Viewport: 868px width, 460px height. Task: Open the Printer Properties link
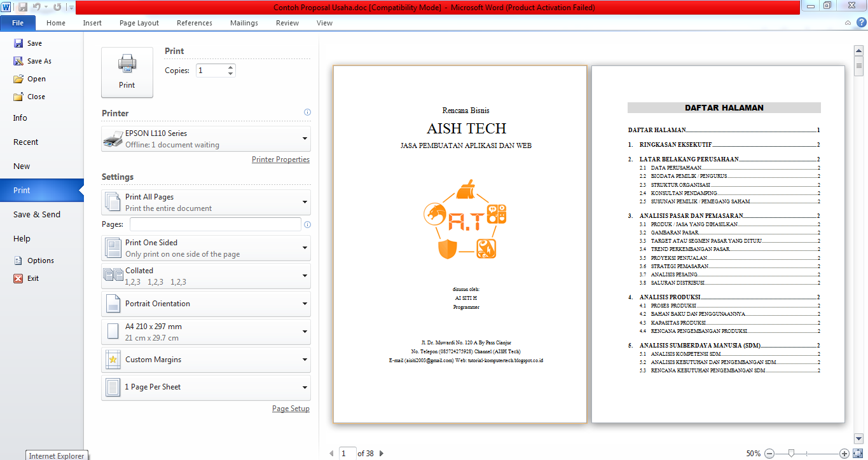[x=280, y=159]
